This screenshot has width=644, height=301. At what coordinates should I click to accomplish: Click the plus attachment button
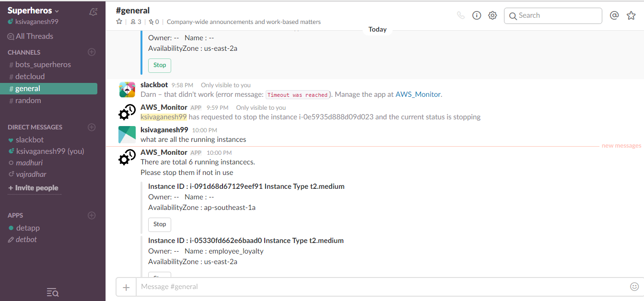[x=126, y=287]
